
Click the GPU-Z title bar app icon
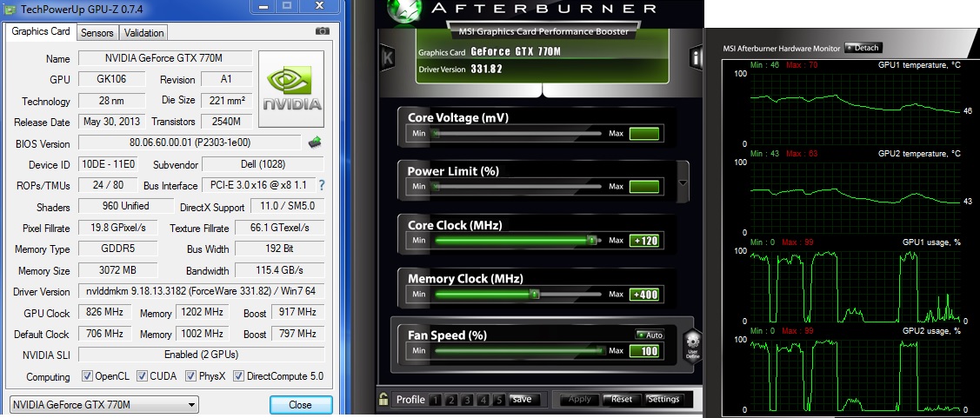pyautogui.click(x=10, y=9)
